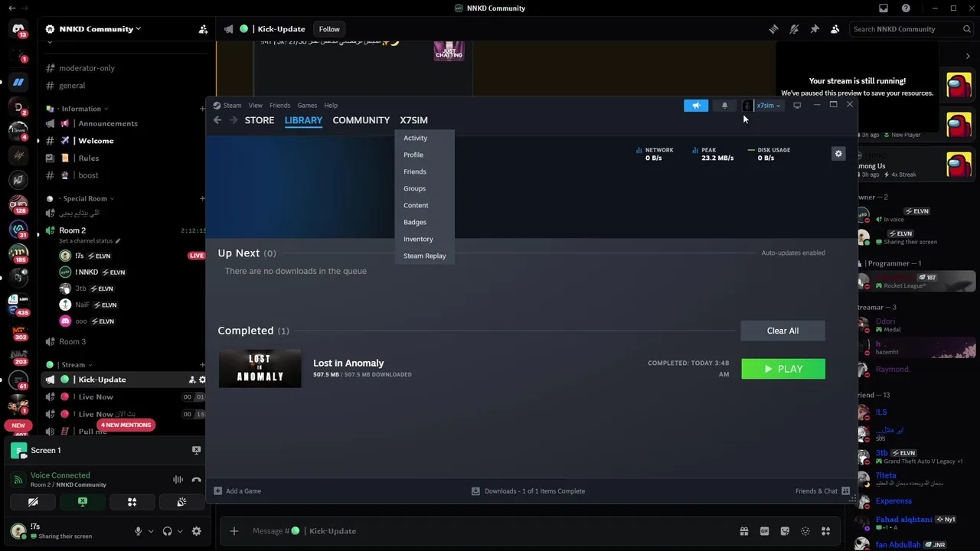980x551 pixels.
Task: Switch to Steam COMMUNITY tab
Action: 361,120
